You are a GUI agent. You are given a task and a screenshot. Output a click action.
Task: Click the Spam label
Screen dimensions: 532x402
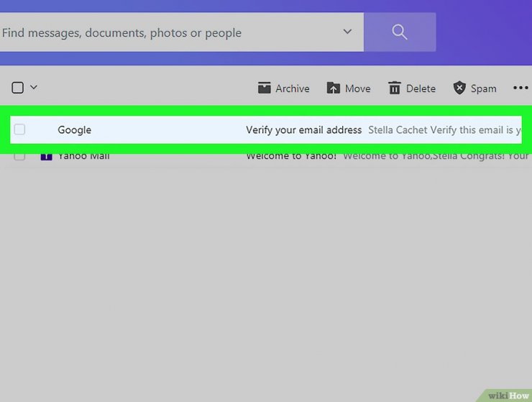pos(484,88)
